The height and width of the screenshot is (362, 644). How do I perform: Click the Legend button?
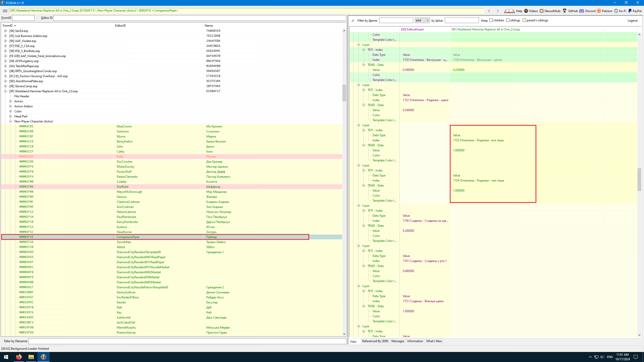(632, 20)
